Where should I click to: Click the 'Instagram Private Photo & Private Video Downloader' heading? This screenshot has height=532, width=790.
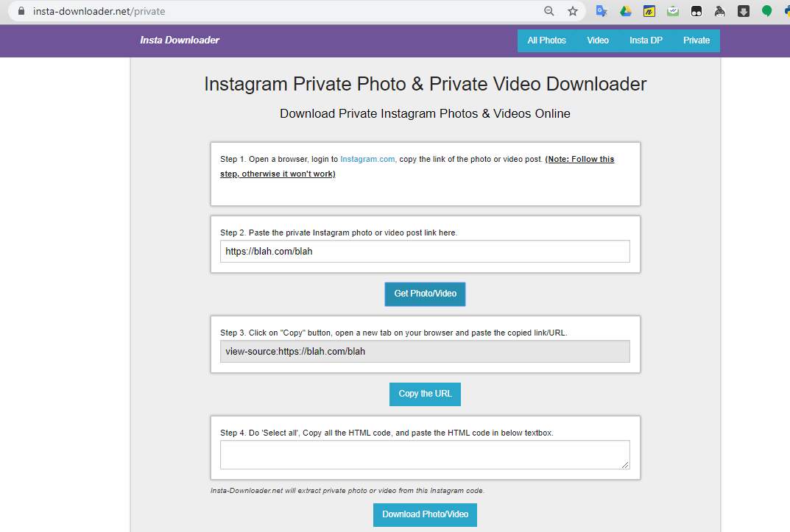426,84
